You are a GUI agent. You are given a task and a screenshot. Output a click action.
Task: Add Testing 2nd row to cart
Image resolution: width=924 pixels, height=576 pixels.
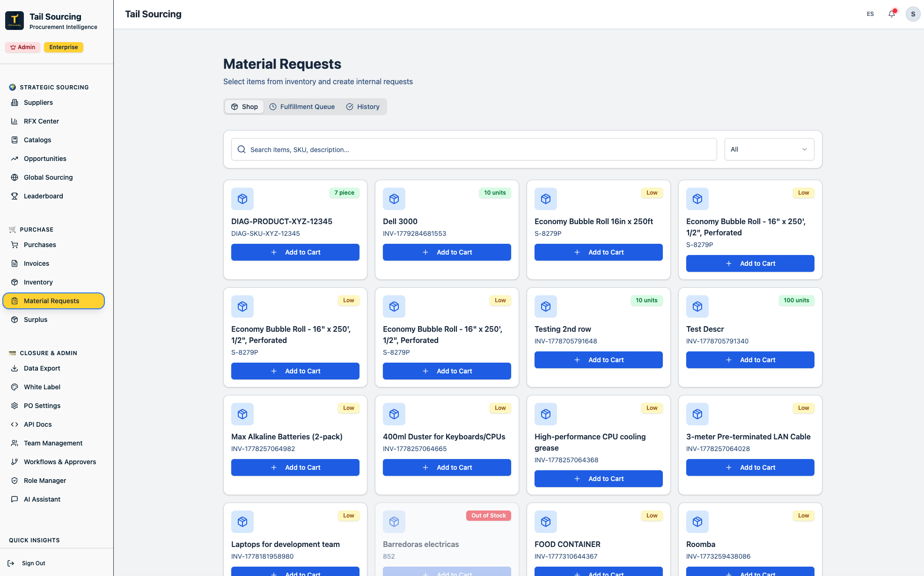[599, 360]
